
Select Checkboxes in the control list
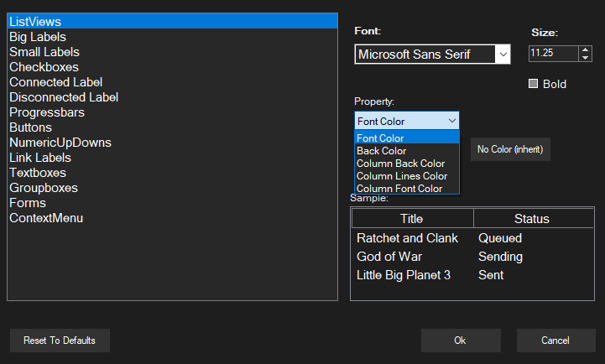pos(44,67)
